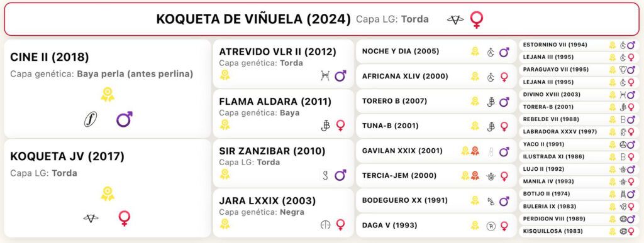Click the yellow rosette under CINE II

(108, 95)
